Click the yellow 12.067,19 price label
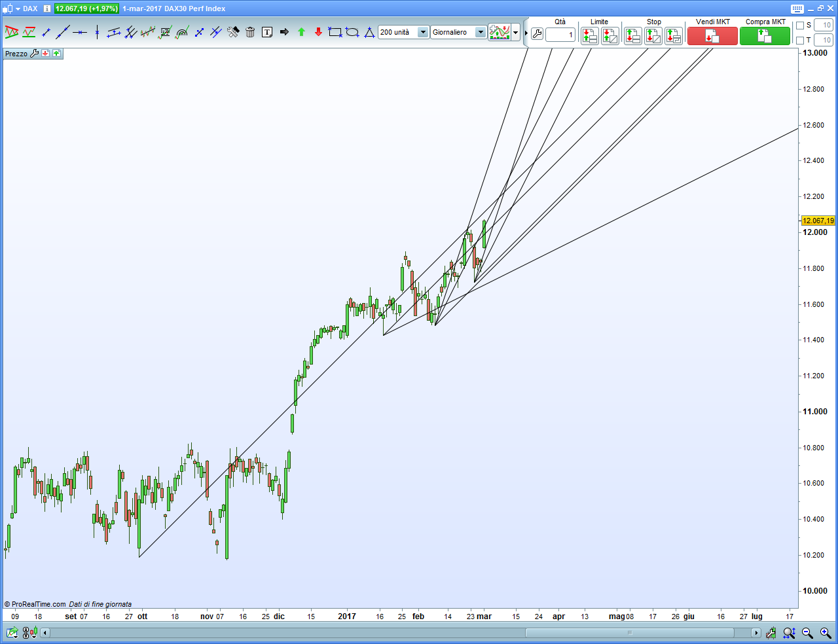The height and width of the screenshot is (644, 838). 818,221
